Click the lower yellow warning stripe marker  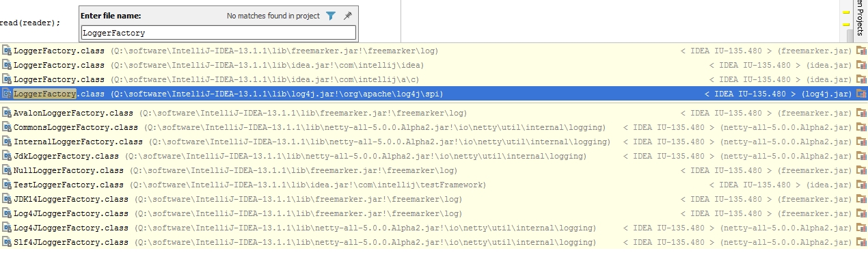(846, 24)
